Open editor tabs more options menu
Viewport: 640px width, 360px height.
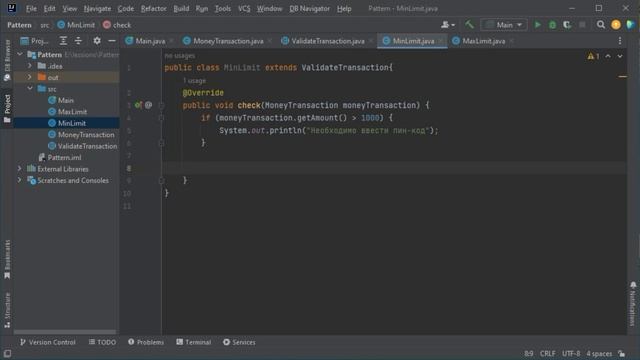coord(620,41)
